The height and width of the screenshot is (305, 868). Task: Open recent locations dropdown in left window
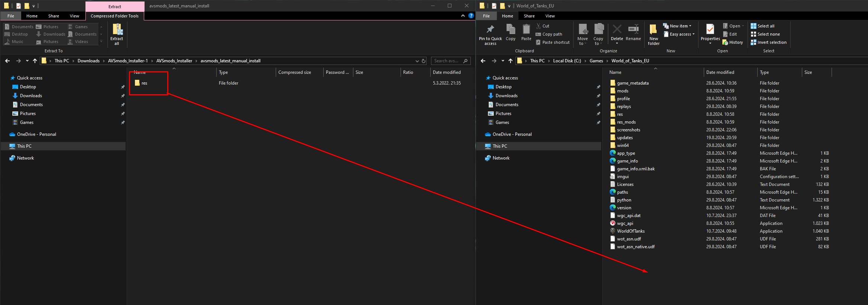pos(27,61)
